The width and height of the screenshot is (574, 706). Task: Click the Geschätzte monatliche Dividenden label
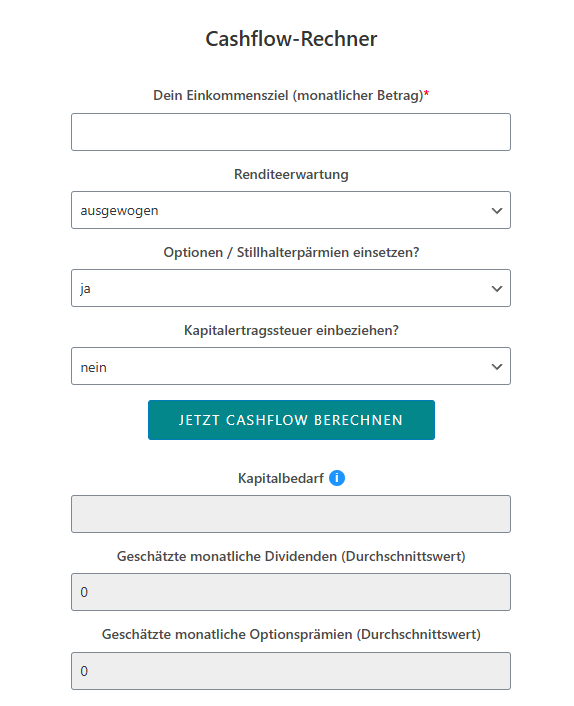click(x=291, y=557)
